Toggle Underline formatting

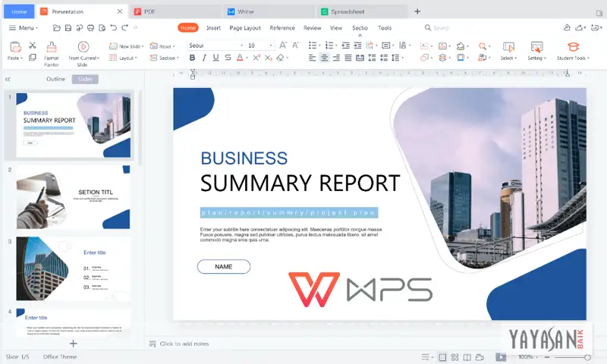[x=216, y=58]
